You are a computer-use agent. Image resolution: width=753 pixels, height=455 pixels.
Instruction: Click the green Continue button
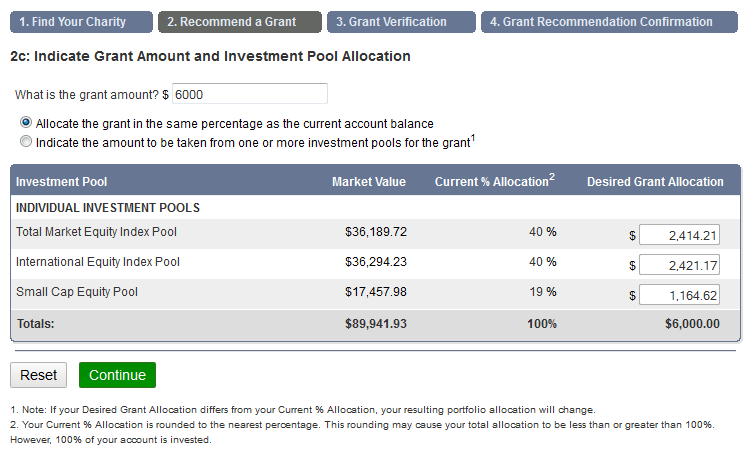tap(117, 375)
